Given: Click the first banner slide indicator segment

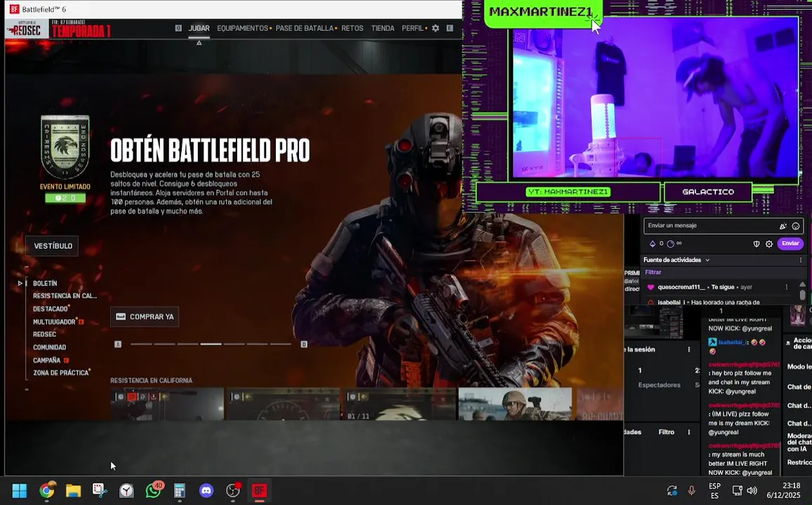Looking at the screenshot, I should 141,344.
